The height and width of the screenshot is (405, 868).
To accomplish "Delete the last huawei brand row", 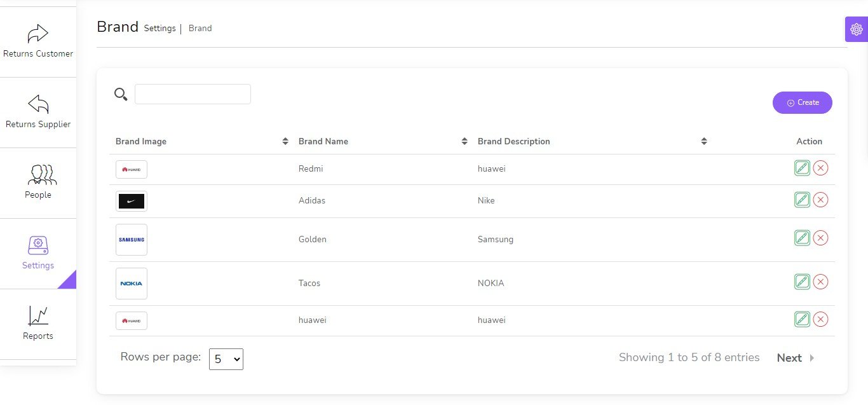I will tap(820, 319).
